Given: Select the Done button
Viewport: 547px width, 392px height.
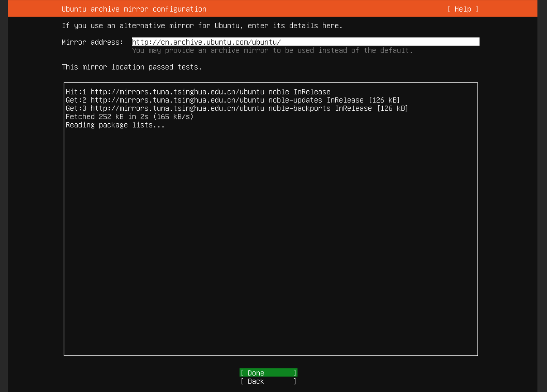Looking at the screenshot, I should pos(268,373).
